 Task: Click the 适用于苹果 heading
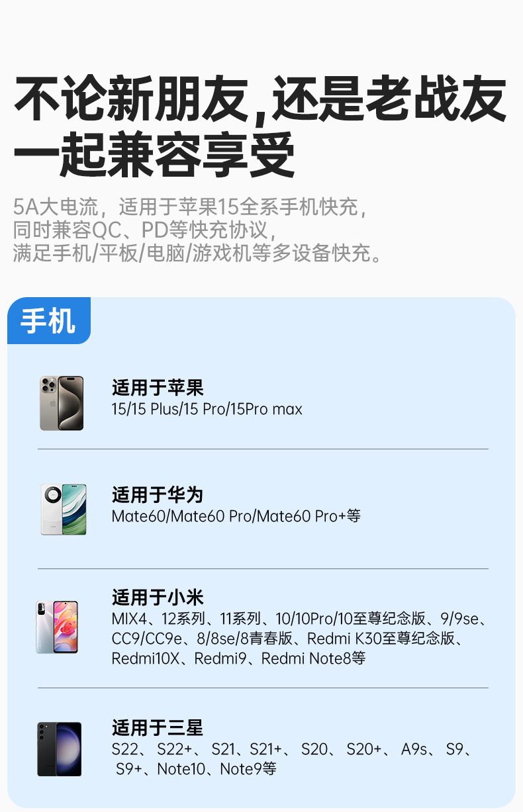pos(158,387)
